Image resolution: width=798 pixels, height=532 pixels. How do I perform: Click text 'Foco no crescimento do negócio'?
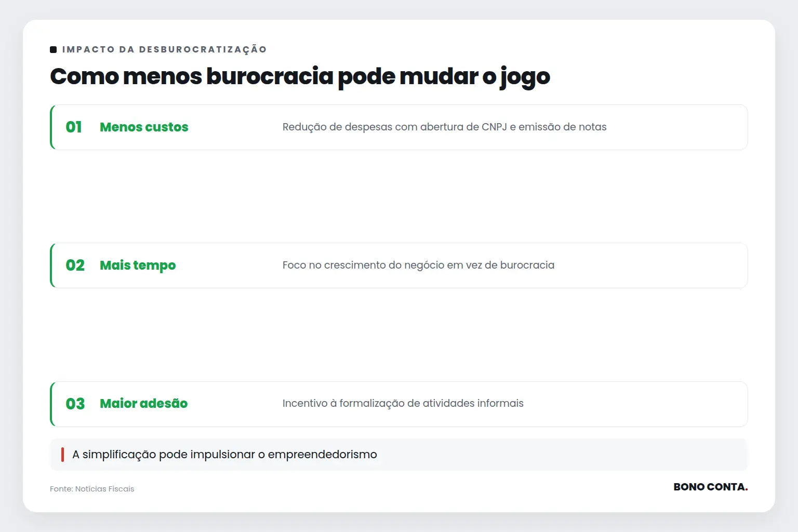(363, 265)
